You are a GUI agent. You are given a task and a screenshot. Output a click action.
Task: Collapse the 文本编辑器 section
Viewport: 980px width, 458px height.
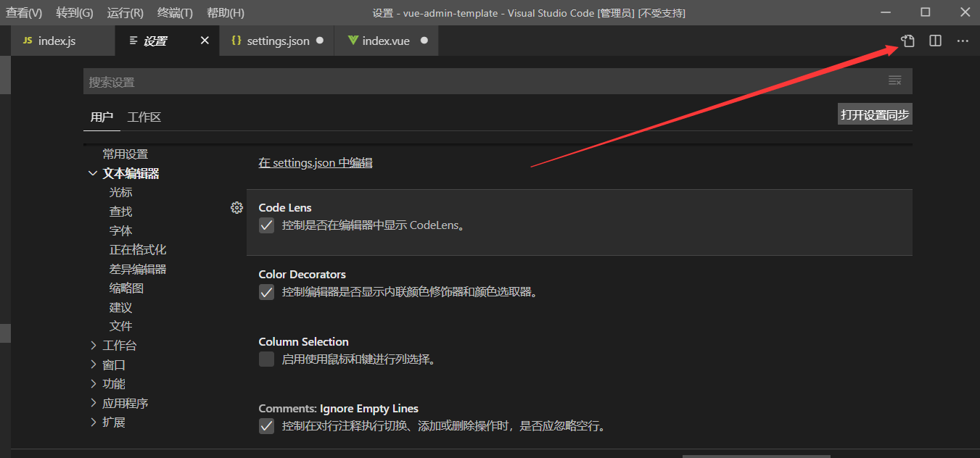point(92,173)
